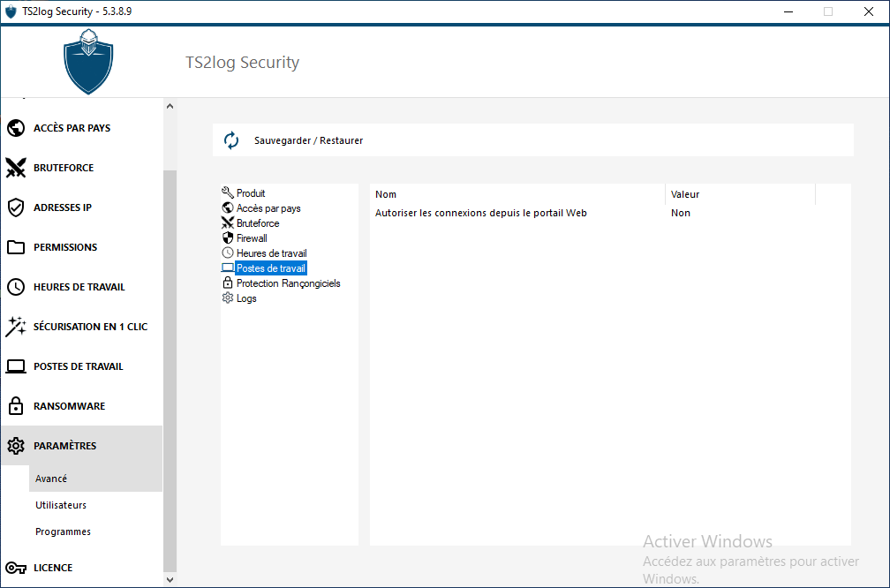Click the key icon for Licence
The width and height of the screenshot is (890, 588).
[x=16, y=568]
